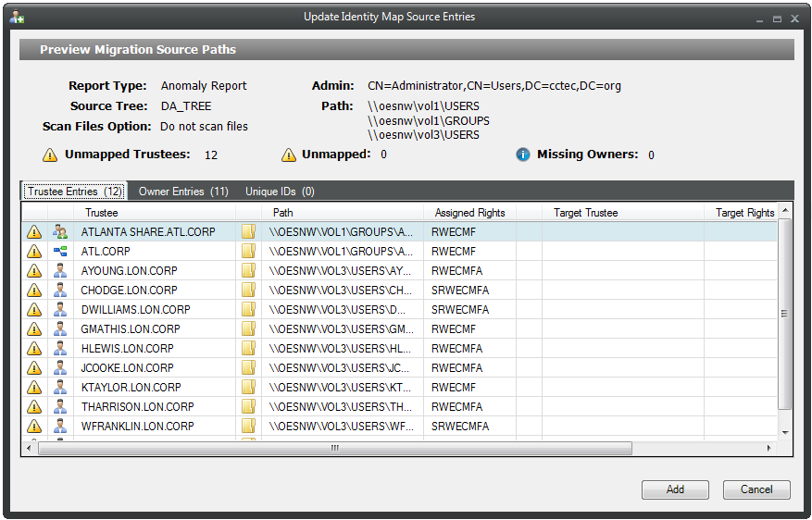Select the GMATHIS.LON.CORP trustee
The width and height of the screenshot is (812, 520).
tap(131, 329)
